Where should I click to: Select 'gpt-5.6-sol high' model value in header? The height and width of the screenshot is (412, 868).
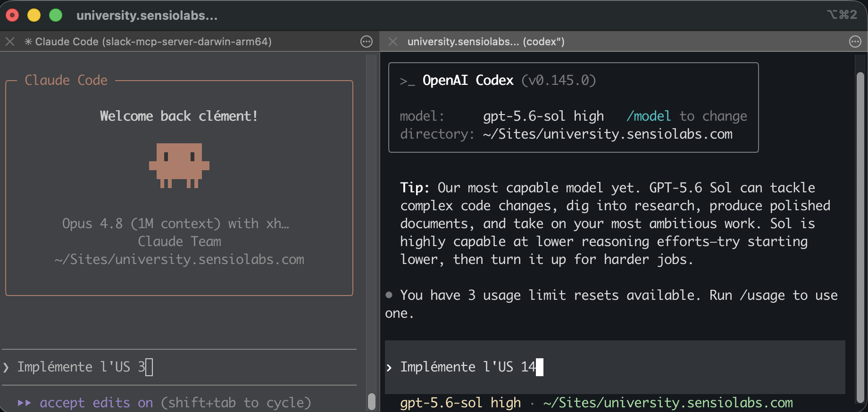[543, 116]
